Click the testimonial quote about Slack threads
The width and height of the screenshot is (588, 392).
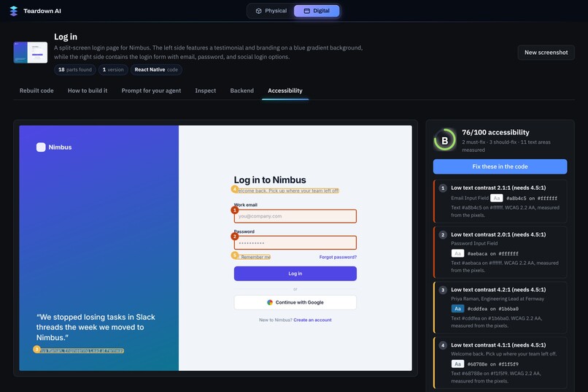point(96,327)
